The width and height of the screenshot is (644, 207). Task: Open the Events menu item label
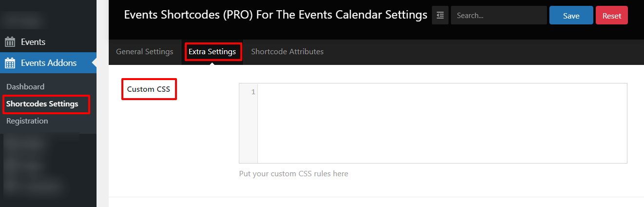[x=33, y=42]
